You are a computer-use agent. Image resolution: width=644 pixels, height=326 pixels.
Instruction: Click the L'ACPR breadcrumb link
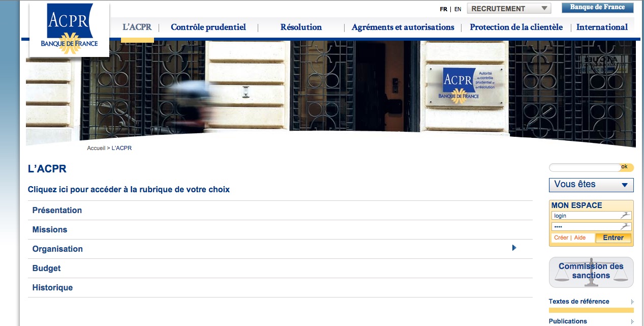coord(121,148)
